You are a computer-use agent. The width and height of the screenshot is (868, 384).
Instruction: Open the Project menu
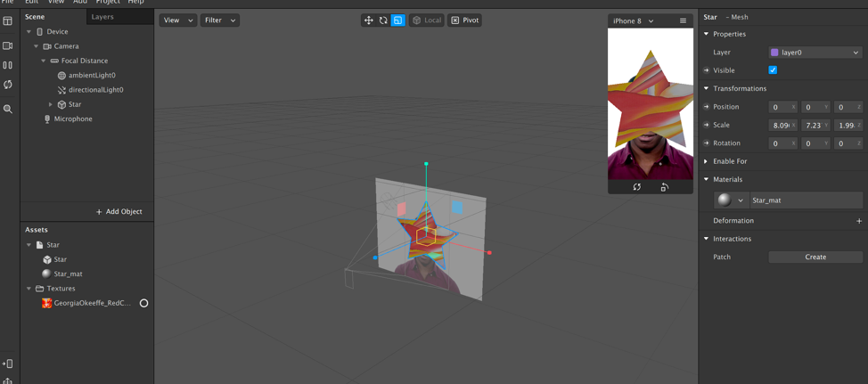click(x=108, y=2)
